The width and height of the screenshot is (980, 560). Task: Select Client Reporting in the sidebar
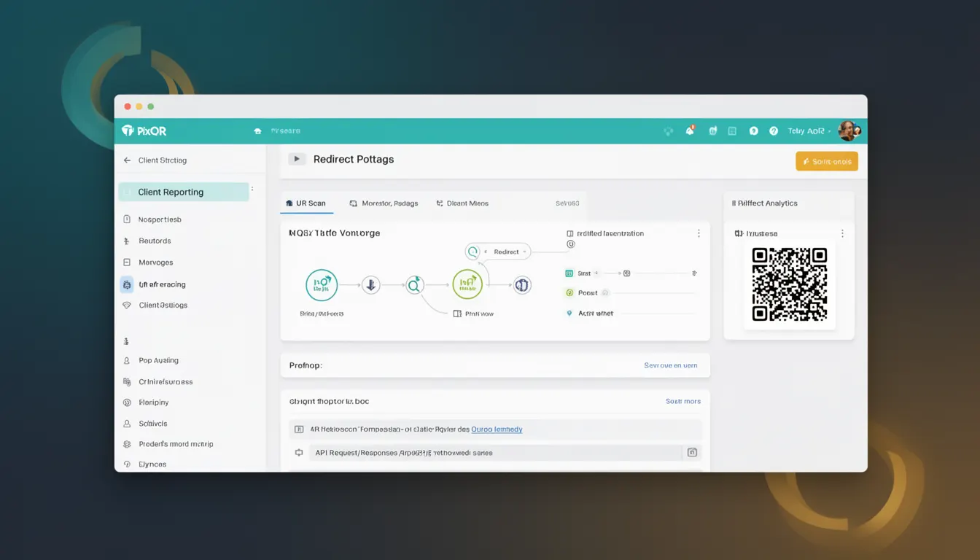pos(184,192)
